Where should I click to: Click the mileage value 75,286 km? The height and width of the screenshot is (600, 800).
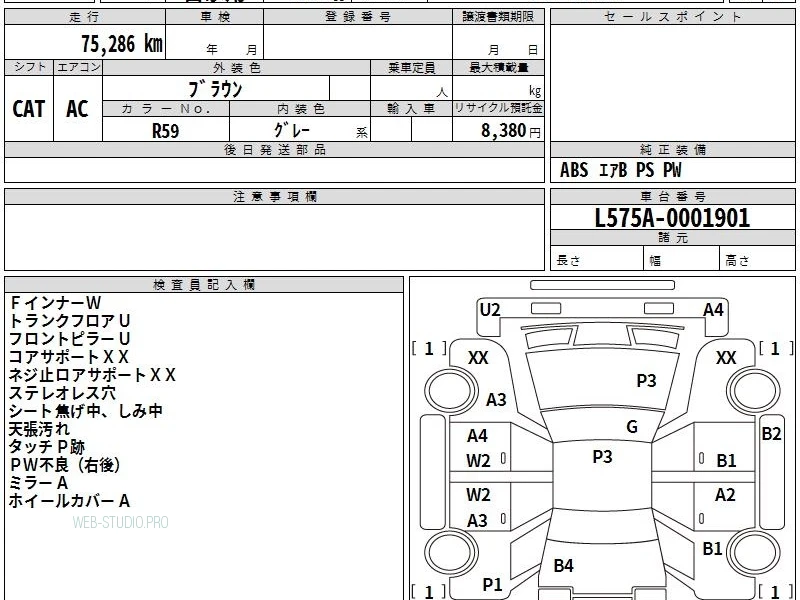(122, 43)
